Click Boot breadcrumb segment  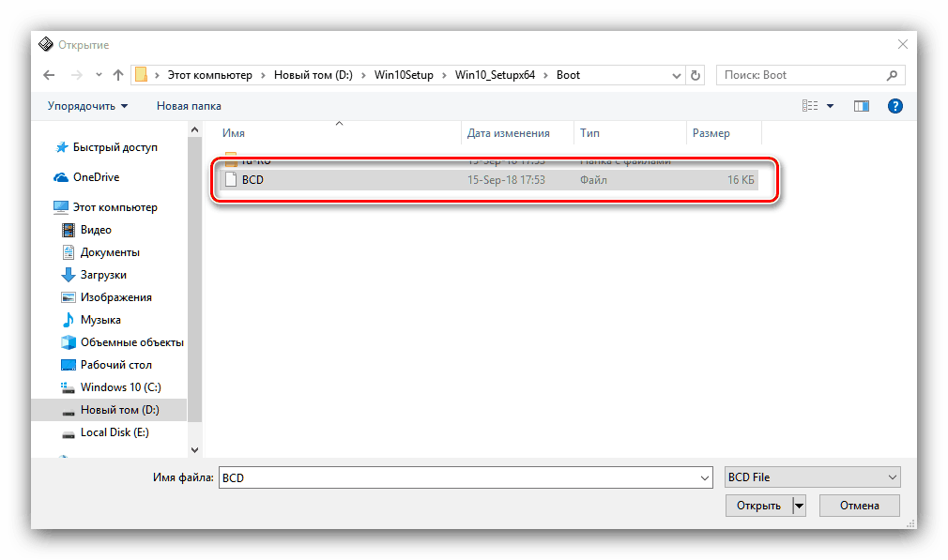pos(568,75)
